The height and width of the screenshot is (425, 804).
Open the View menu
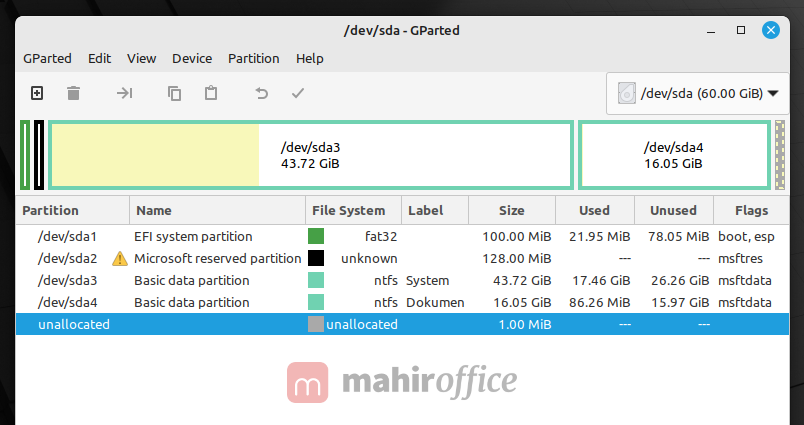coord(141,58)
